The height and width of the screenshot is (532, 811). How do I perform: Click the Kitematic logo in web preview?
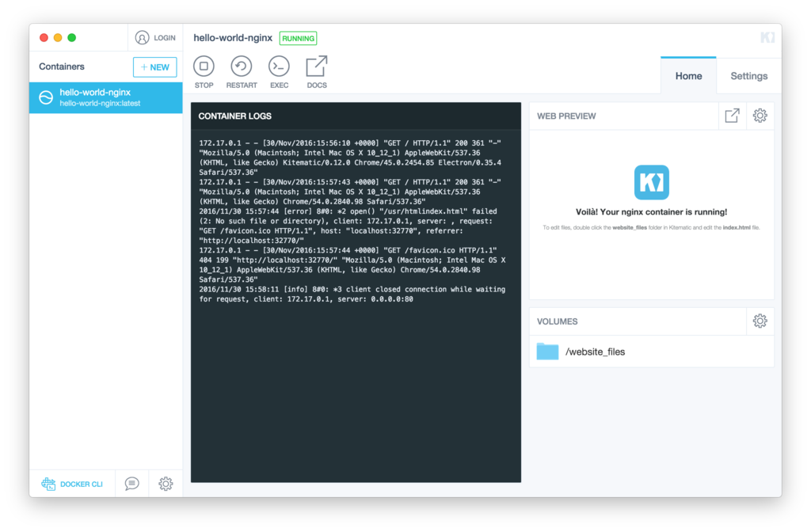coord(652,183)
